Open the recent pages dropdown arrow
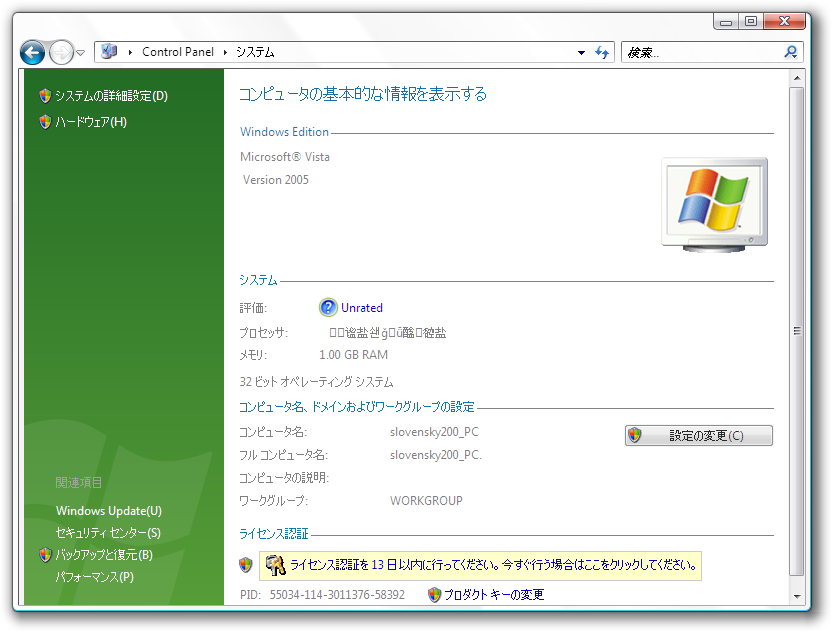 (x=81, y=52)
